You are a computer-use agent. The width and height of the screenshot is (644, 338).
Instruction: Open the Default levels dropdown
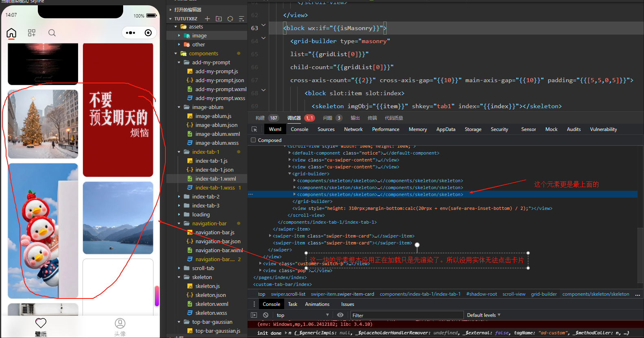pos(483,315)
